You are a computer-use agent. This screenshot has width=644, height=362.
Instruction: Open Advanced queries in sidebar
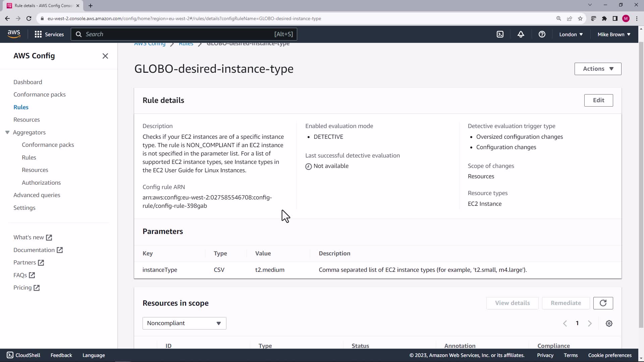tap(37, 195)
